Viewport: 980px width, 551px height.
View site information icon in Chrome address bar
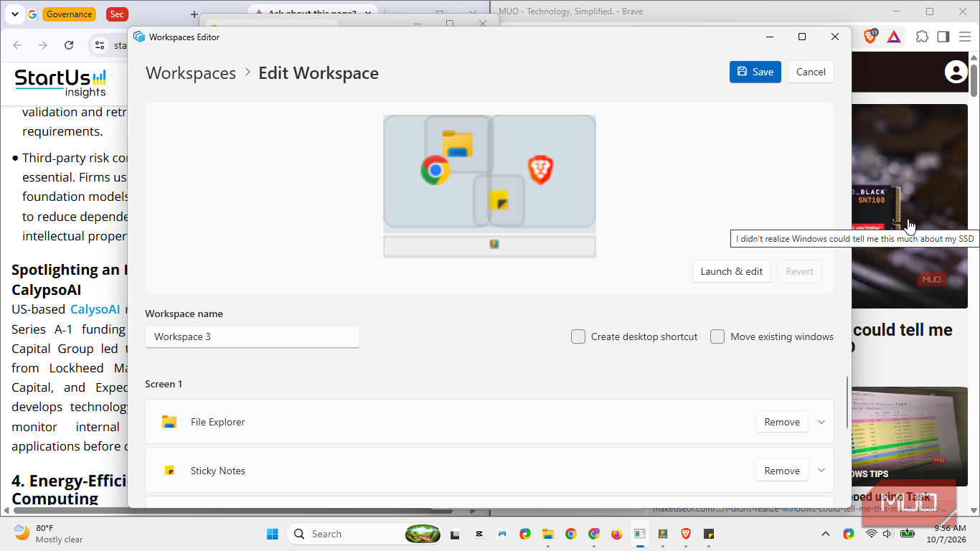(x=100, y=45)
